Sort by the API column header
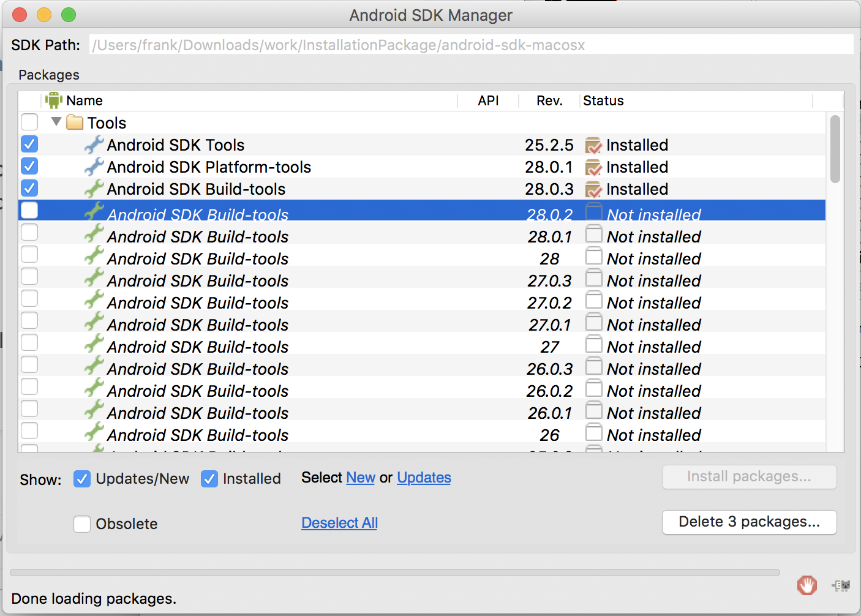This screenshot has width=861, height=616. click(488, 100)
